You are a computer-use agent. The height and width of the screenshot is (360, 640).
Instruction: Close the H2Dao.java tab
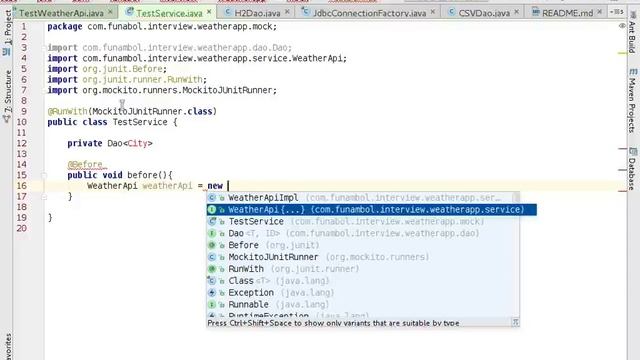[x=287, y=12]
